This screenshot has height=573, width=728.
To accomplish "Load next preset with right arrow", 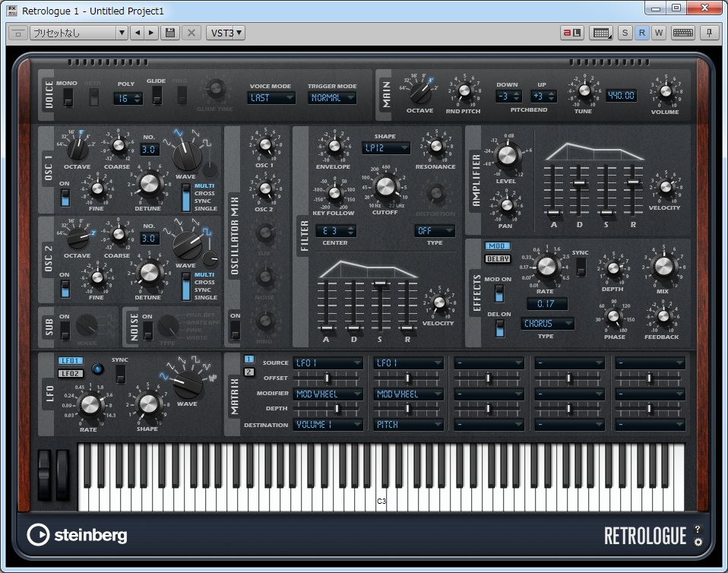I will 151,33.
